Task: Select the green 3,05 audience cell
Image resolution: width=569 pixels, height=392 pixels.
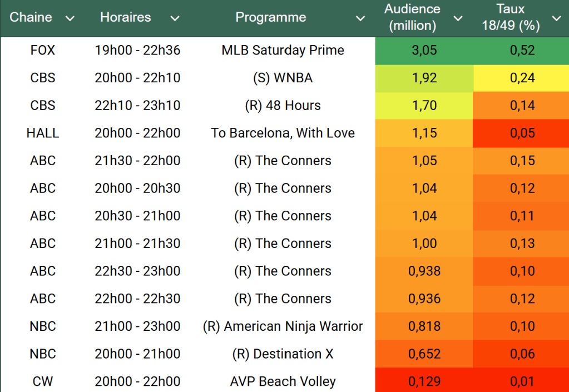Action: (x=424, y=50)
